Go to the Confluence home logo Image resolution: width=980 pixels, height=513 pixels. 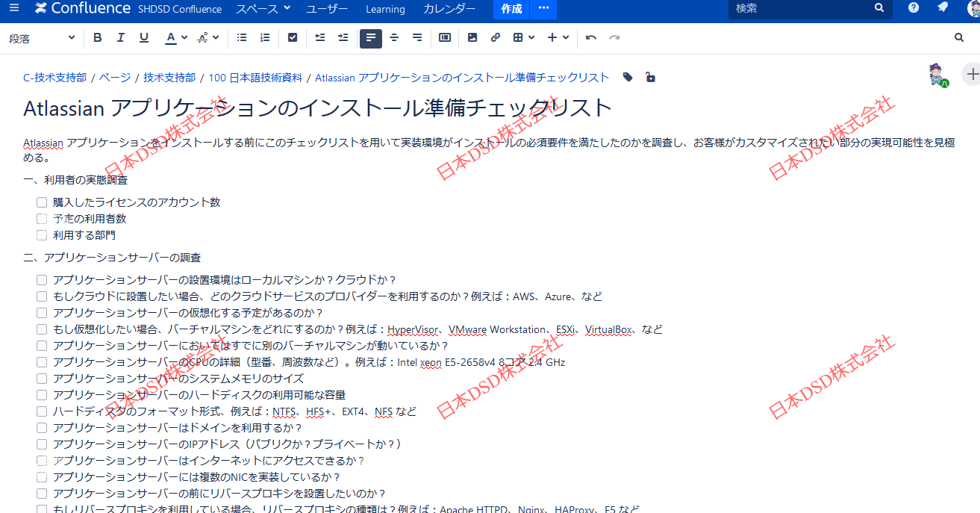[83, 8]
